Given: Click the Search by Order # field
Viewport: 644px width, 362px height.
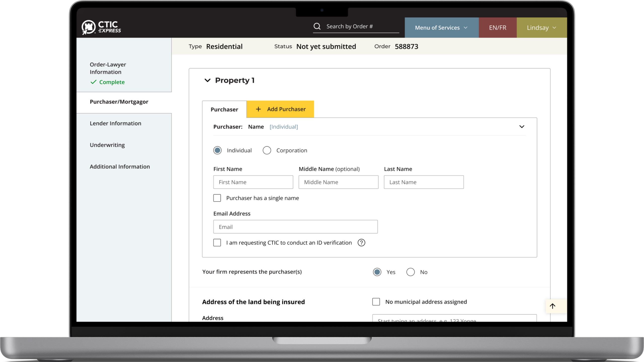Looking at the screenshot, I should click(x=361, y=26).
